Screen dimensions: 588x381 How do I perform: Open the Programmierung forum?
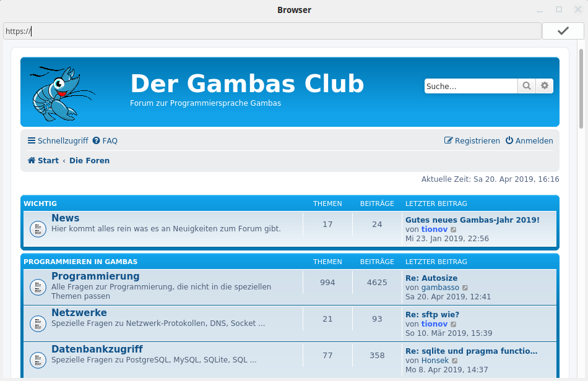pyautogui.click(x=95, y=276)
